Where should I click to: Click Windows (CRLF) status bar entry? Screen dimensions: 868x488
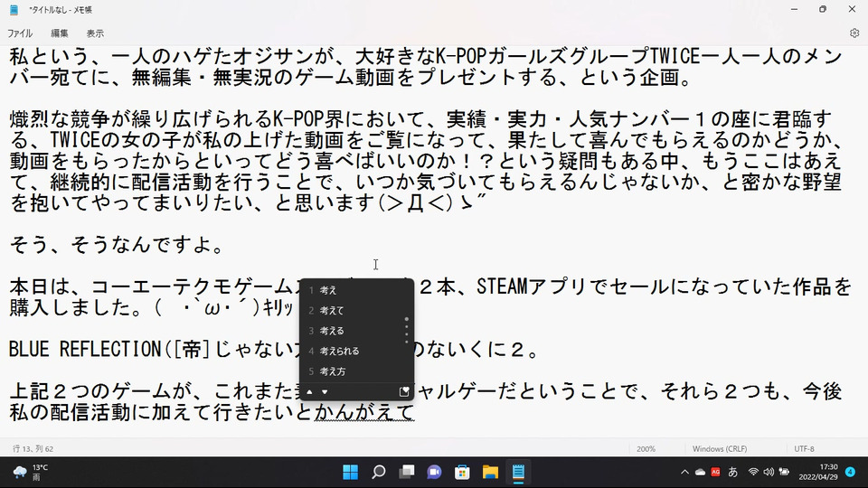coord(719,449)
